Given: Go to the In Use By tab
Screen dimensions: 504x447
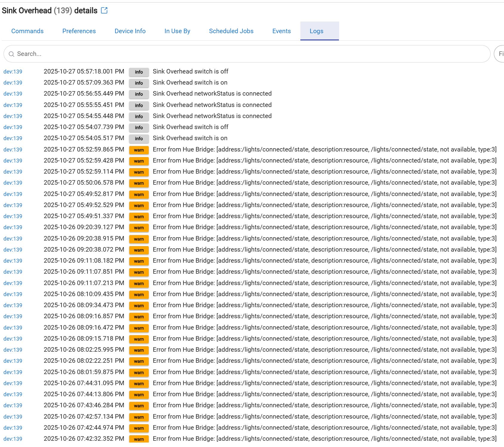Looking at the screenshot, I should point(177,31).
